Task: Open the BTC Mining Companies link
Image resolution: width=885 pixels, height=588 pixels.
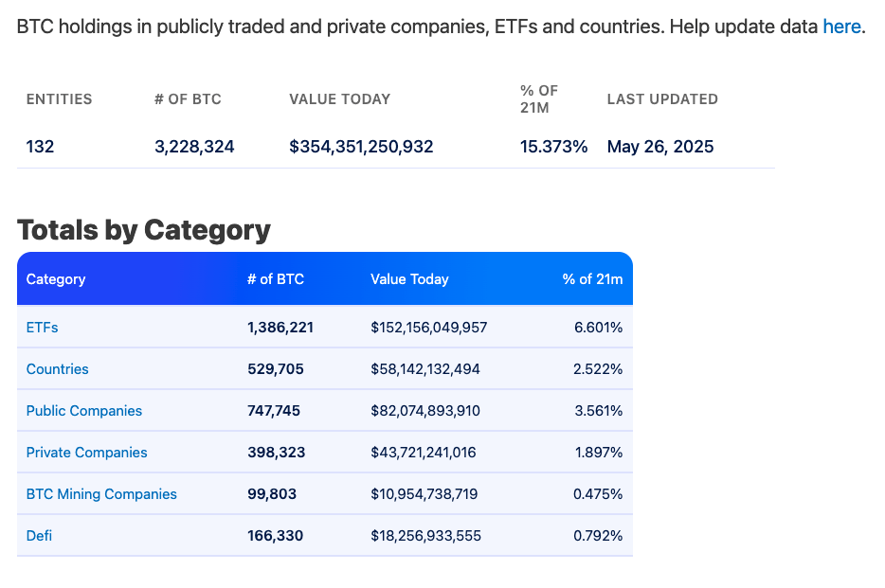Action: point(101,494)
